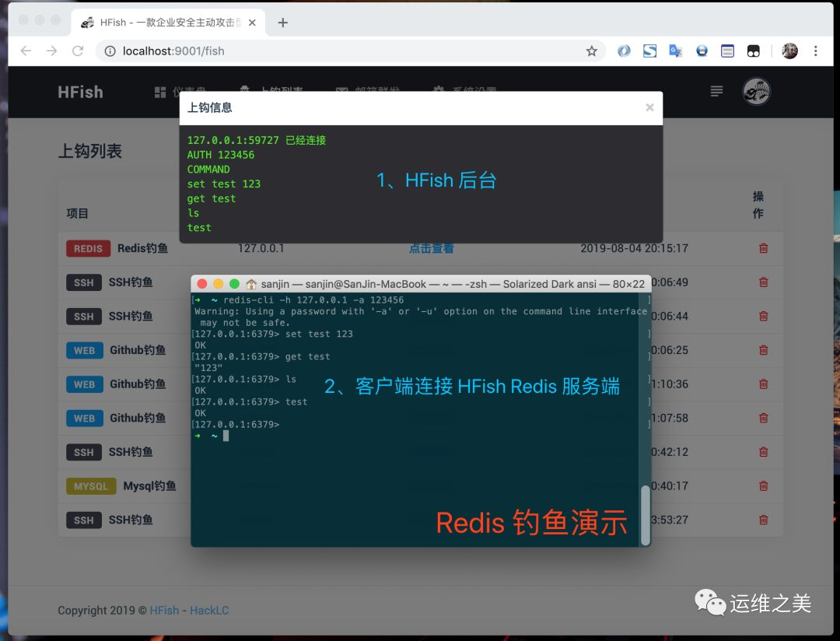Bookmark the page with the star icon
840x641 pixels.
coord(591,51)
